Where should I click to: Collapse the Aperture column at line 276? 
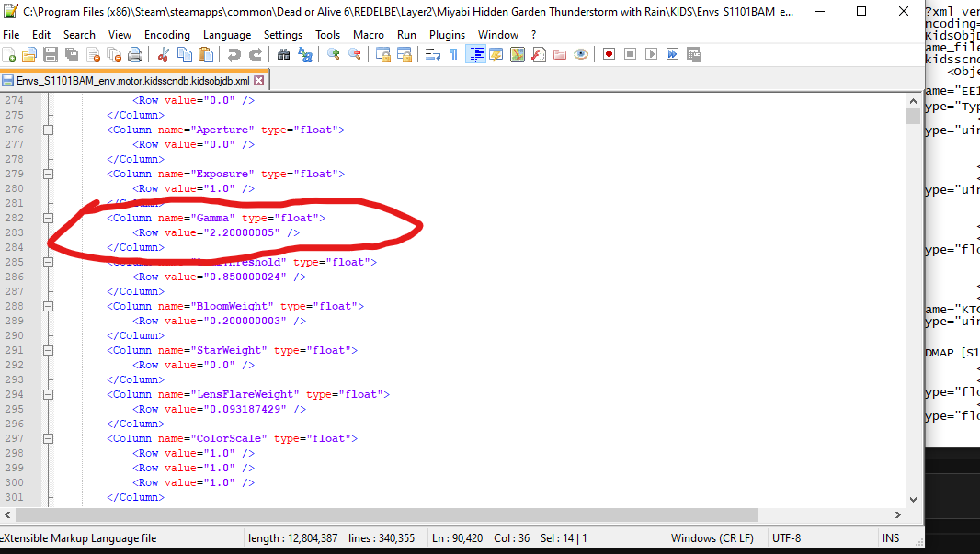pyautogui.click(x=48, y=130)
